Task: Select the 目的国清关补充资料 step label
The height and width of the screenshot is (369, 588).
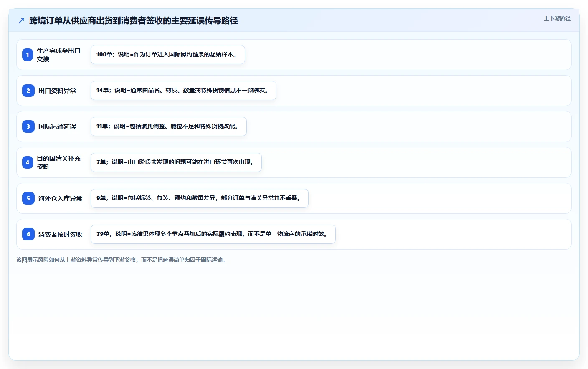Action: click(x=59, y=162)
